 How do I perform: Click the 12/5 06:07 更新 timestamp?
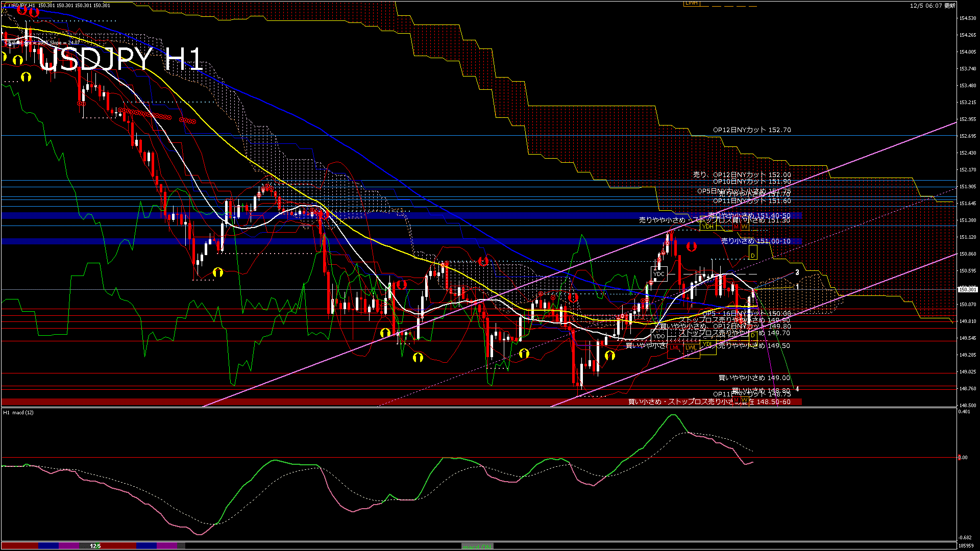(x=932, y=6)
